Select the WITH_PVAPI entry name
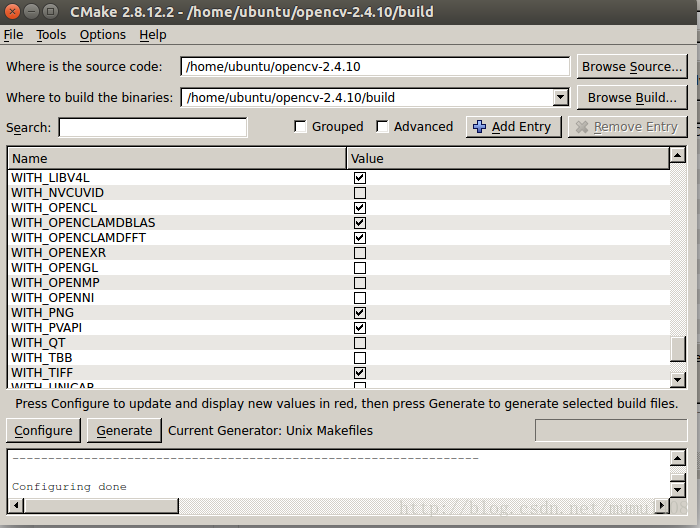 pyautogui.click(x=46, y=328)
